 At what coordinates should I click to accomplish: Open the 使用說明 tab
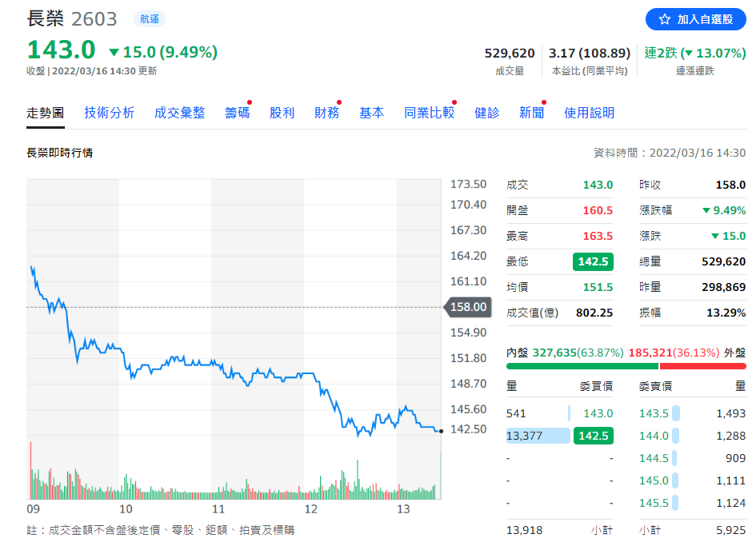pyautogui.click(x=589, y=113)
